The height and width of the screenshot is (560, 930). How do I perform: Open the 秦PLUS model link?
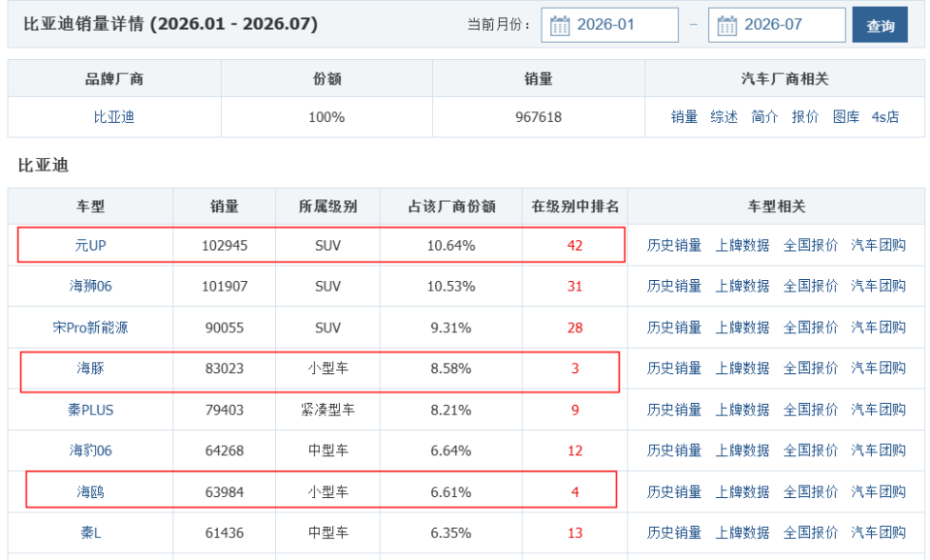coord(90,410)
